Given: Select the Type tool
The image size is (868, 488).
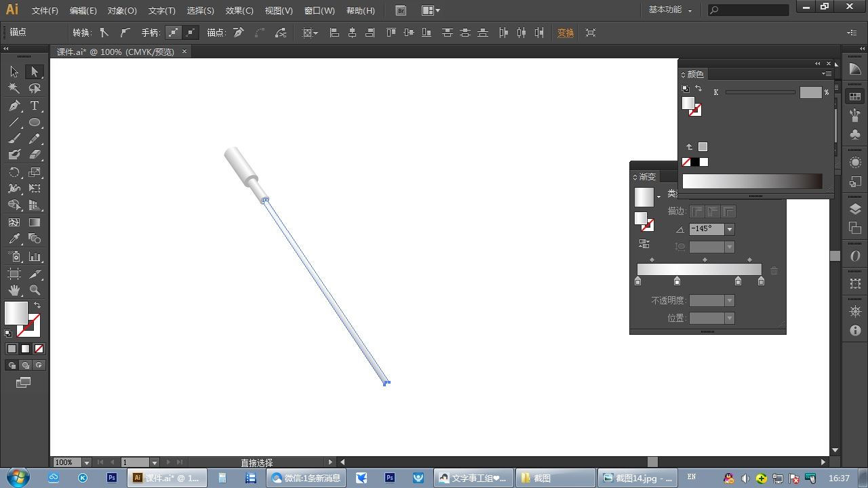Looking at the screenshot, I should [x=35, y=106].
